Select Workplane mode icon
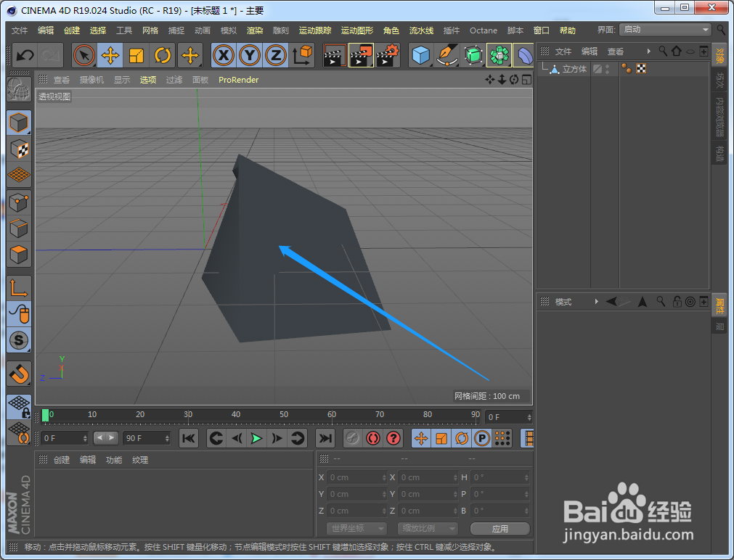 click(19, 175)
